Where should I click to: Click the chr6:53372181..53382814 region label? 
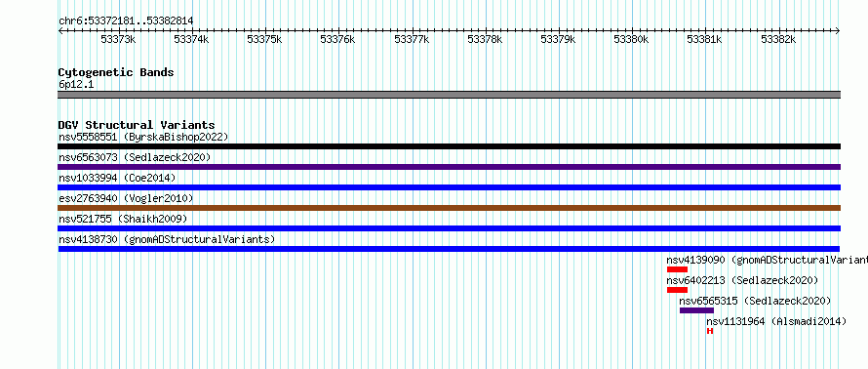(x=126, y=21)
